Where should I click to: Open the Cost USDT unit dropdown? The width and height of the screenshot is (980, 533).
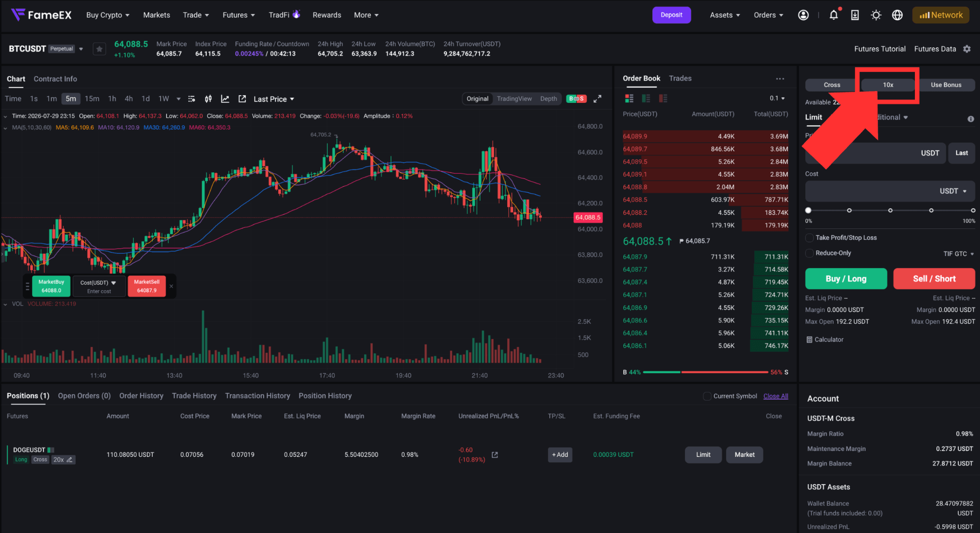[953, 191]
